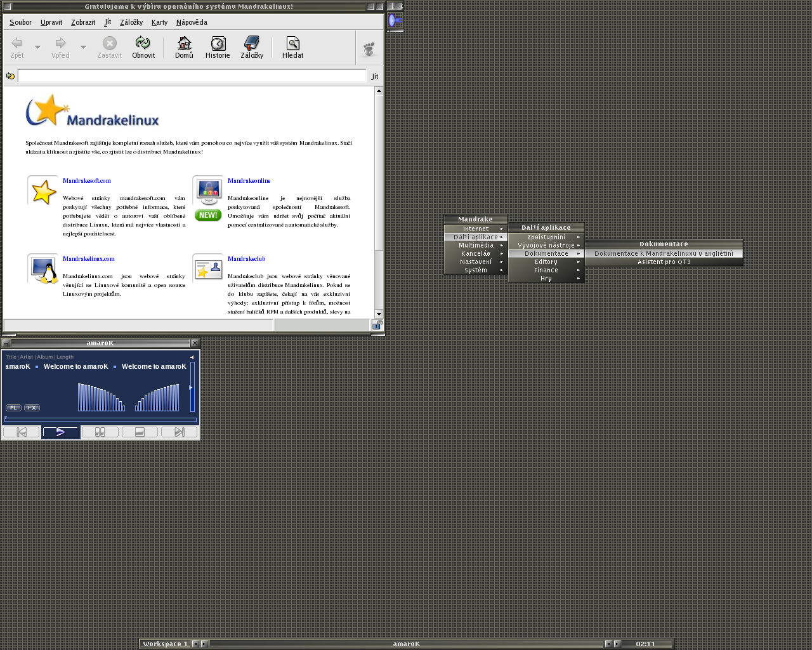Click the Reload (Obnovit) toolbar icon
The width and height of the screenshot is (812, 650).
[x=143, y=43]
